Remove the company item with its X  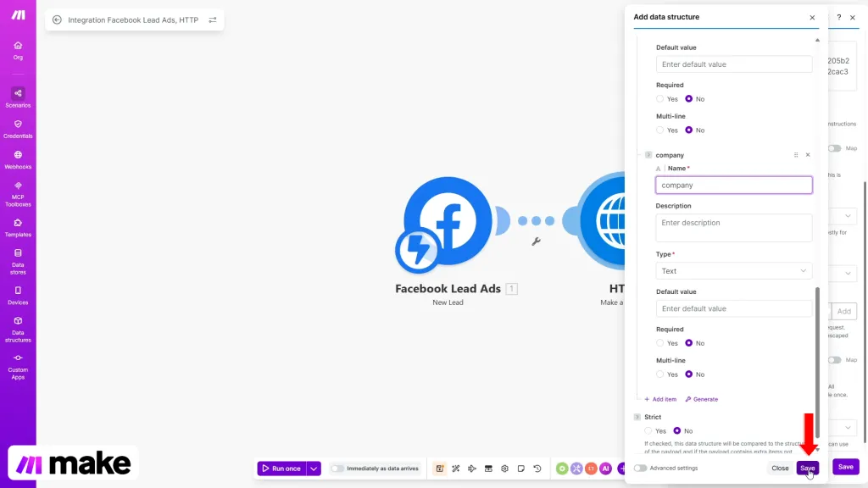coord(808,155)
